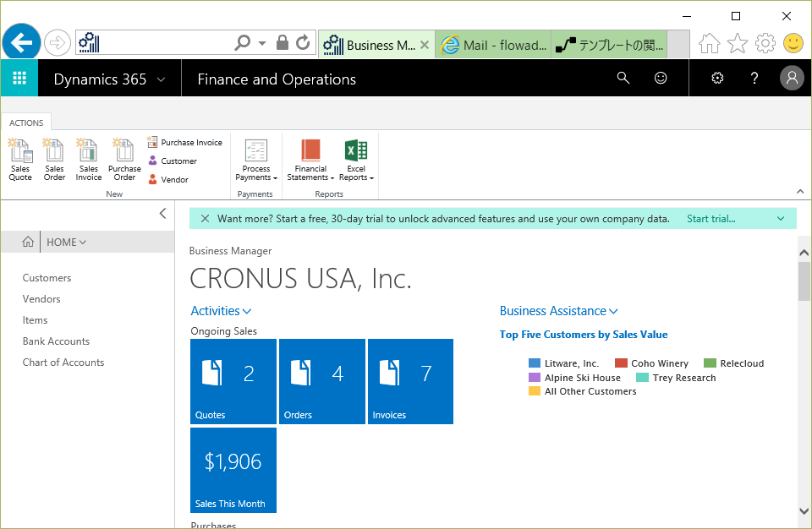Screen dimensions: 812x529
Task: Open browser Favorites star
Action: click(738, 43)
